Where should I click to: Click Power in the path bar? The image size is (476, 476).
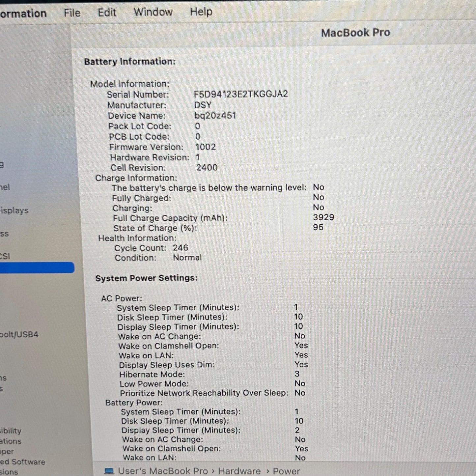pos(286,471)
